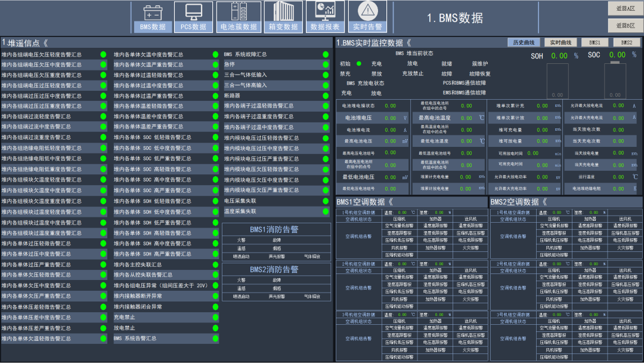
Task: Click the 历史曲线 button
Action: (x=524, y=42)
